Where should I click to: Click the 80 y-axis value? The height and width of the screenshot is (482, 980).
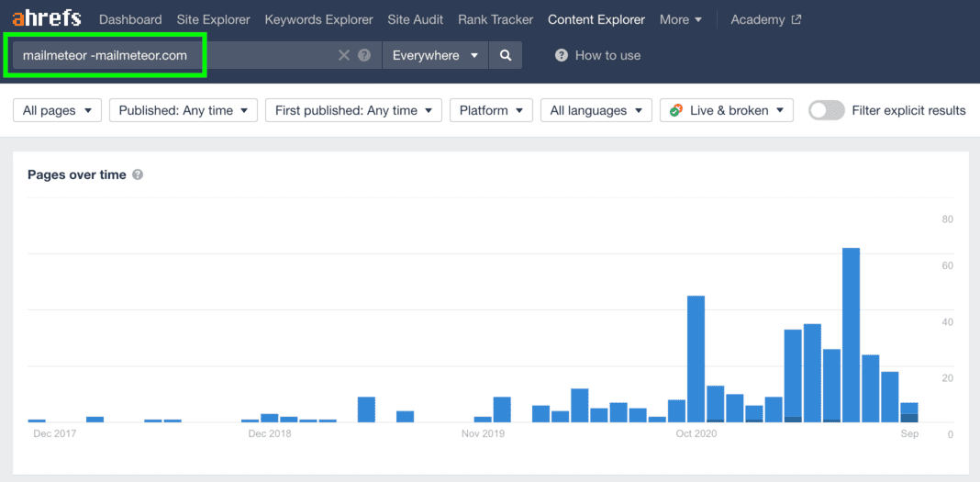[948, 219]
